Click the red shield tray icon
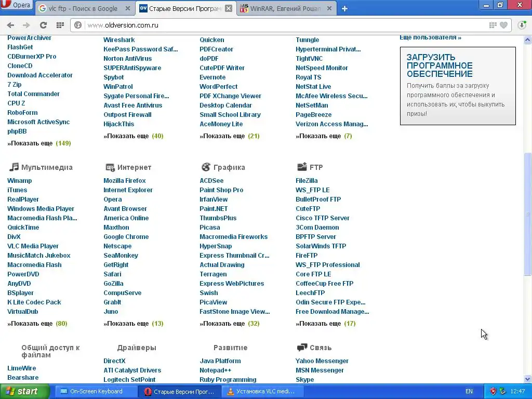This screenshot has width=532, height=399. [x=493, y=391]
